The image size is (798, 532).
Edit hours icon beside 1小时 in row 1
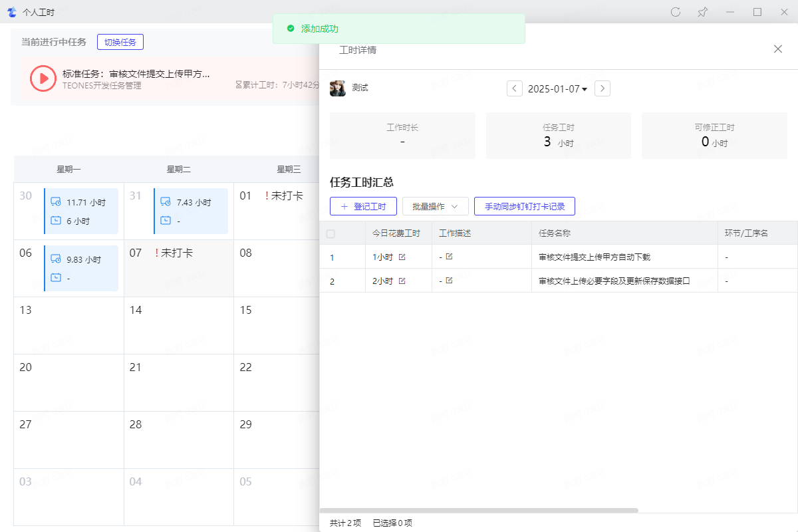402,257
